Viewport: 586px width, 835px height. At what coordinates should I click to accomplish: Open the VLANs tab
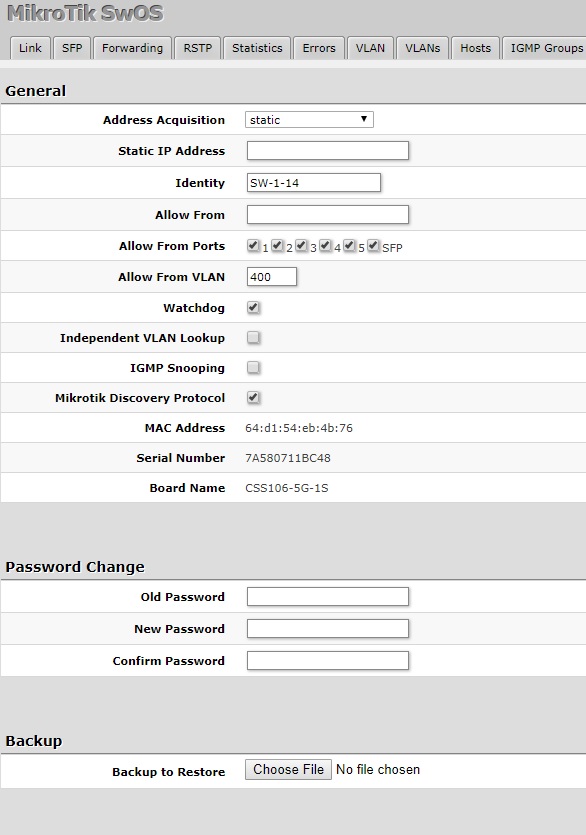click(x=423, y=47)
